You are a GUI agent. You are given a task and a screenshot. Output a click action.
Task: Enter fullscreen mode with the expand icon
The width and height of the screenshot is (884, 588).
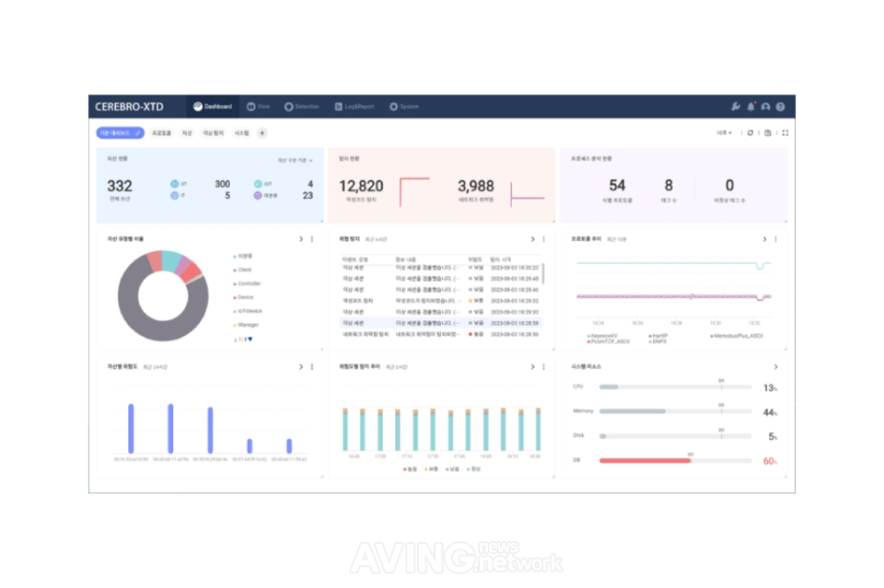click(785, 133)
